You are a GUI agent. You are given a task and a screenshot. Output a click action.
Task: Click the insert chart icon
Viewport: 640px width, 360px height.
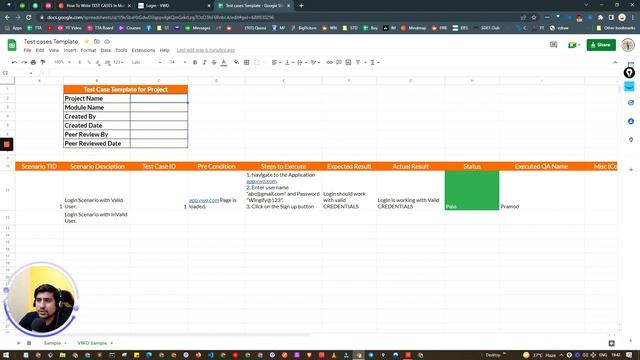coord(348,62)
